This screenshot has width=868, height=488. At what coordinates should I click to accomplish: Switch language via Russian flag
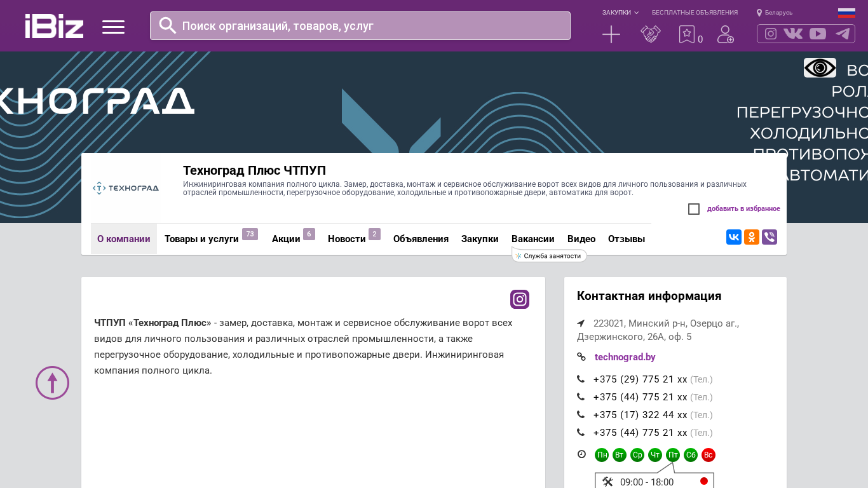pyautogui.click(x=846, y=13)
